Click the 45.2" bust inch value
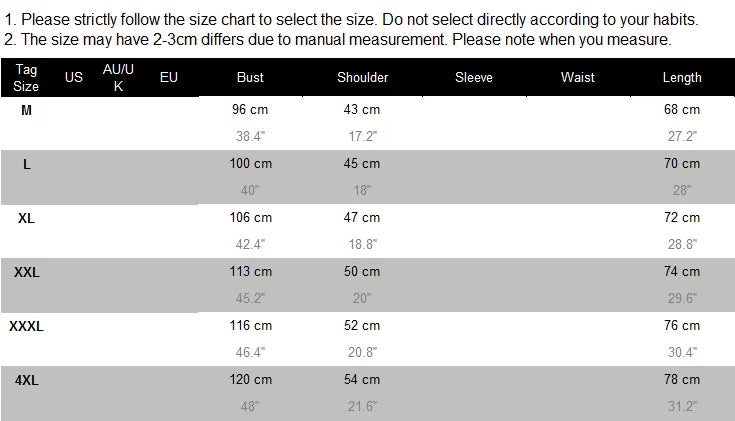735x421 pixels. (249, 298)
